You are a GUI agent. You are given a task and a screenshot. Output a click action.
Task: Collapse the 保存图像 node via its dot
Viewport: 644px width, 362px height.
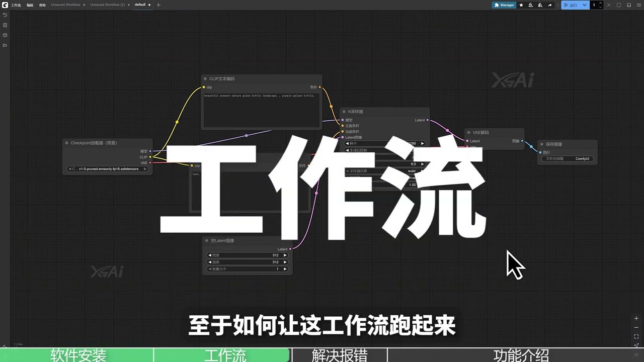[x=542, y=144]
